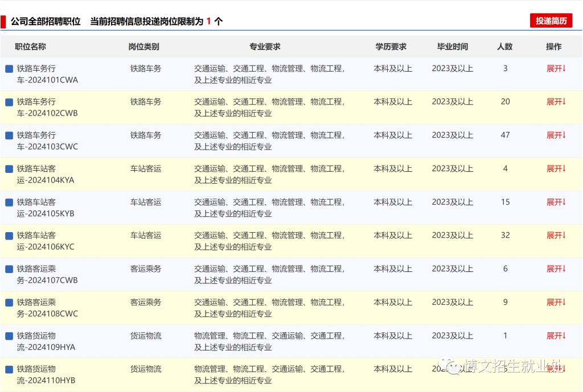The height and width of the screenshot is (392, 583).
Task: Click the 人数 column header
Action: pyautogui.click(x=504, y=47)
